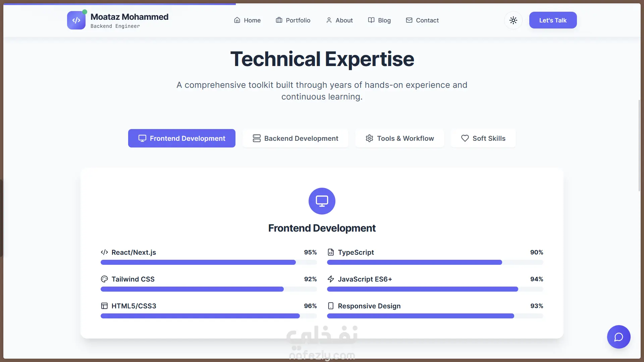Go to the Home nav link
Screen dimensions: 644x362
tap(247, 20)
